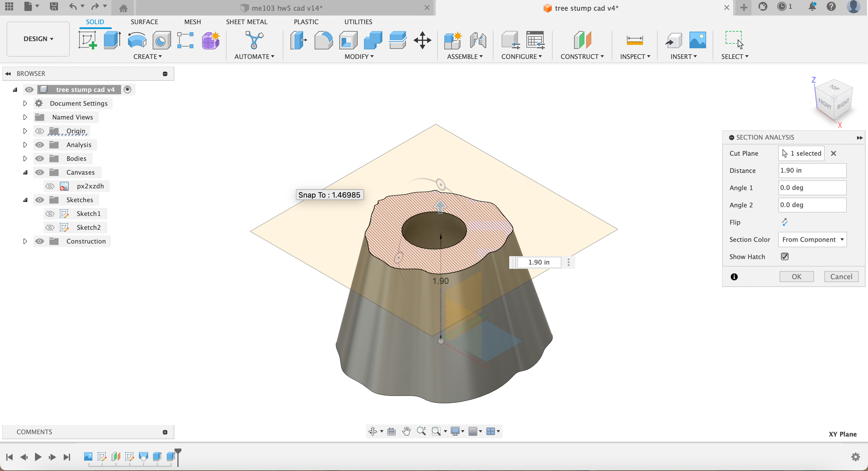Viewport: 868px width, 471px height.
Task: Switch to the SHEET METAL tab
Action: point(247,22)
